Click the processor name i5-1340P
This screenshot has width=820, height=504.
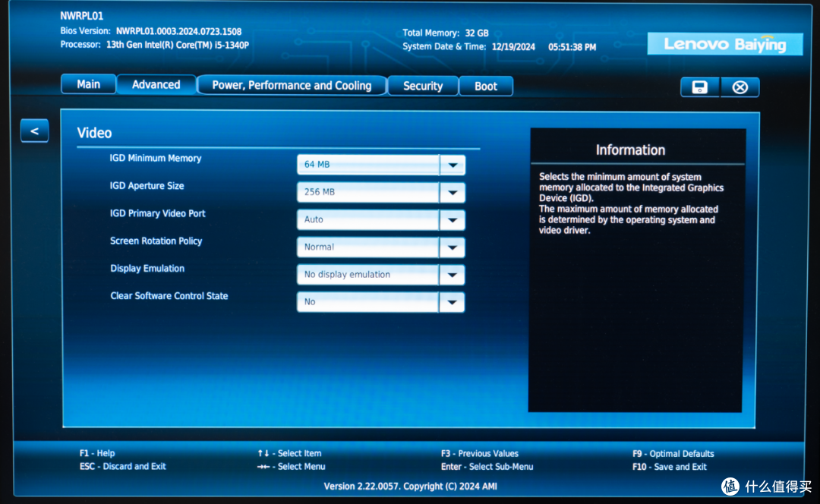(x=177, y=45)
